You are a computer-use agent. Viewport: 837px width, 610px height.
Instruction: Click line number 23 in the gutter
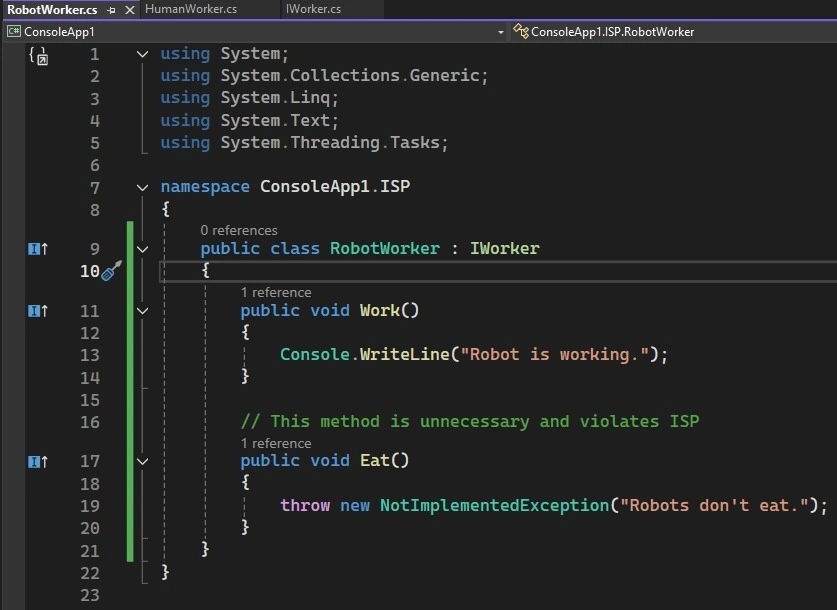90,595
